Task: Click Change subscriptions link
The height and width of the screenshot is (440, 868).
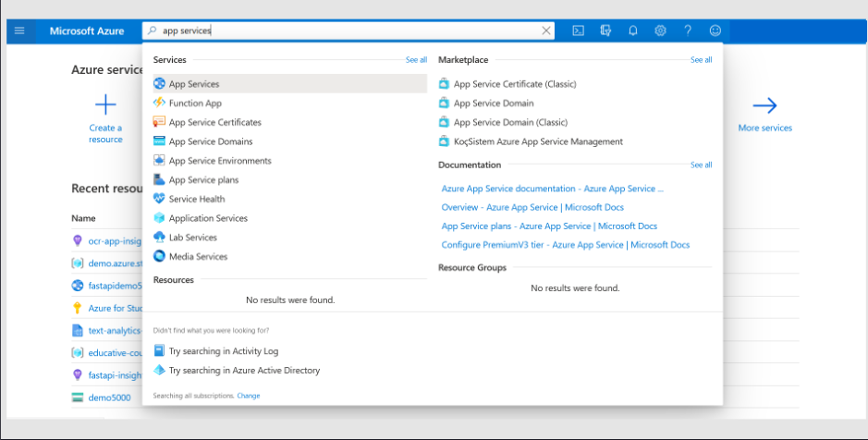Action: tap(249, 396)
